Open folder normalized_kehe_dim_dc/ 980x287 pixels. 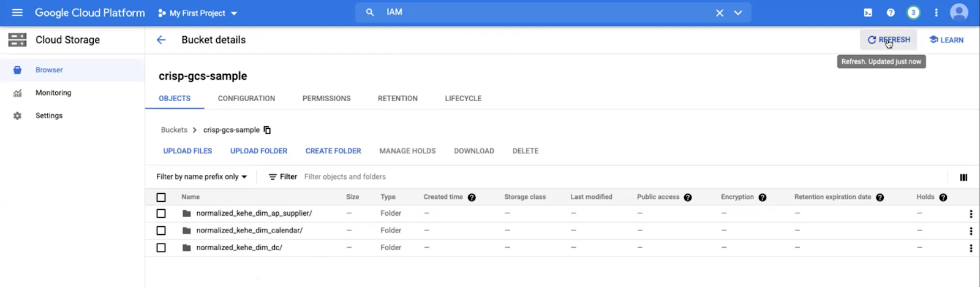pyautogui.click(x=239, y=248)
